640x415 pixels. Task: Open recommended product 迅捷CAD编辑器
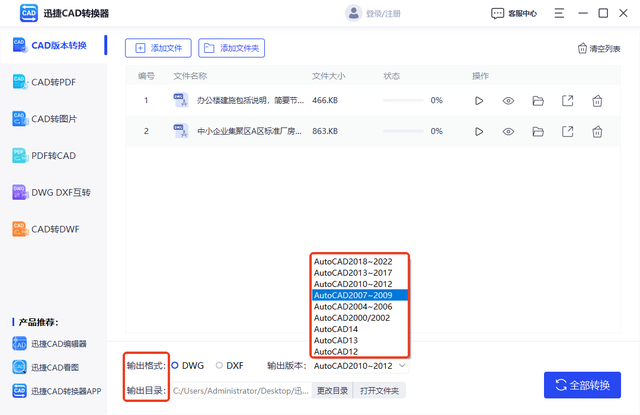(x=49, y=344)
